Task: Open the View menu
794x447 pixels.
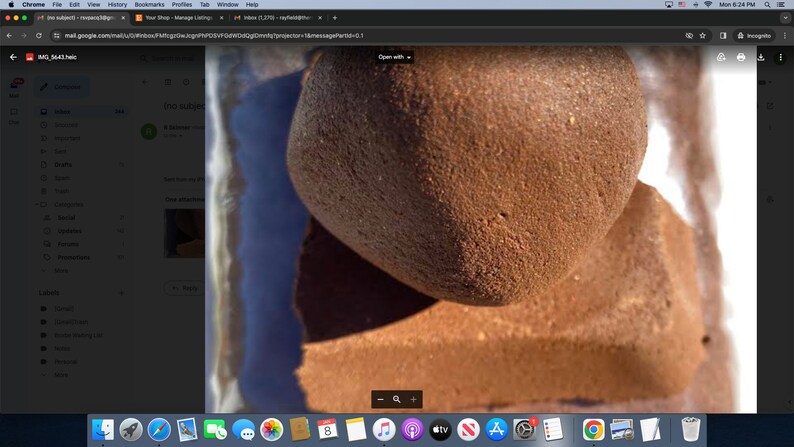Action: (x=94, y=5)
